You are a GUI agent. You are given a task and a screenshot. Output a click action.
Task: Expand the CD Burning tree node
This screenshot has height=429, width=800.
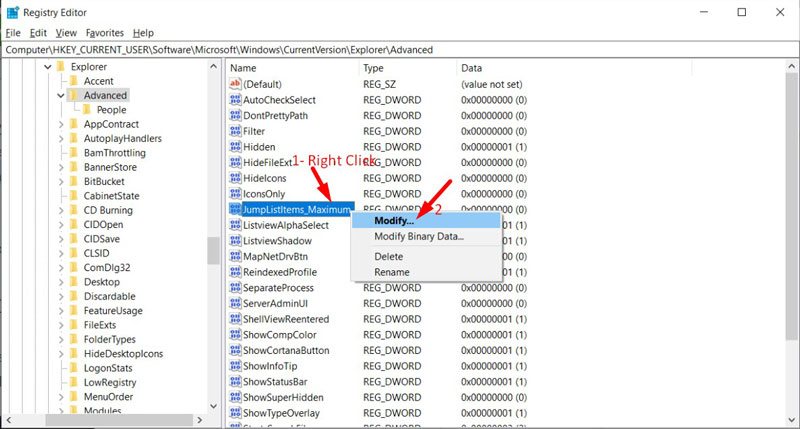[61, 210]
